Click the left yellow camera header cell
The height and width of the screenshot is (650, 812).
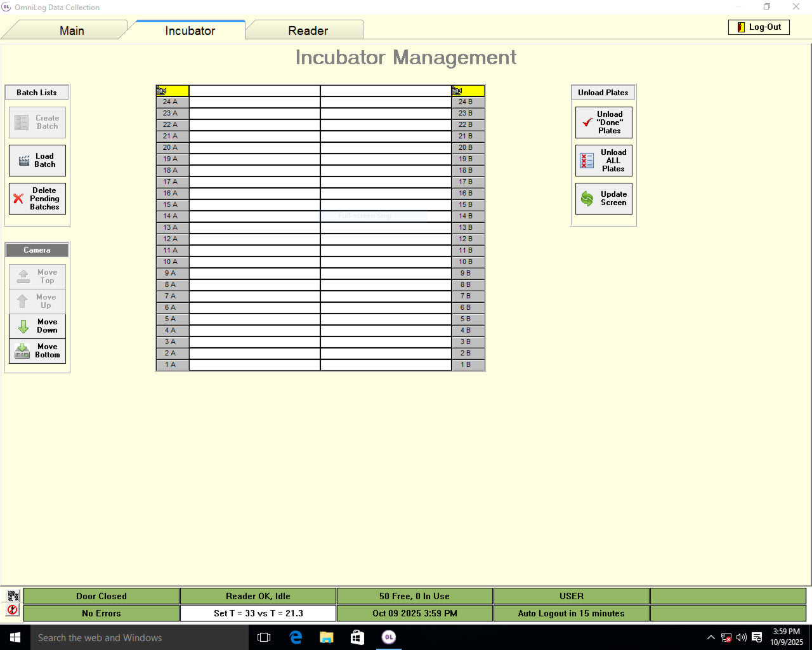(x=172, y=91)
